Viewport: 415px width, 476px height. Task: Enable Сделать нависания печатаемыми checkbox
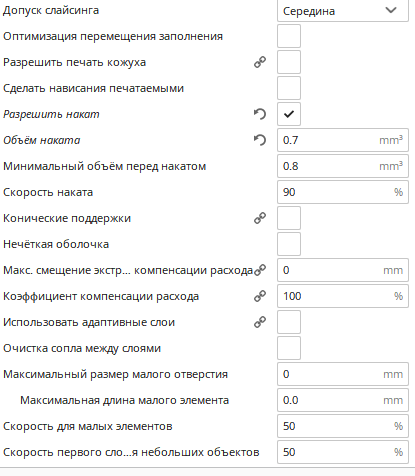click(289, 88)
